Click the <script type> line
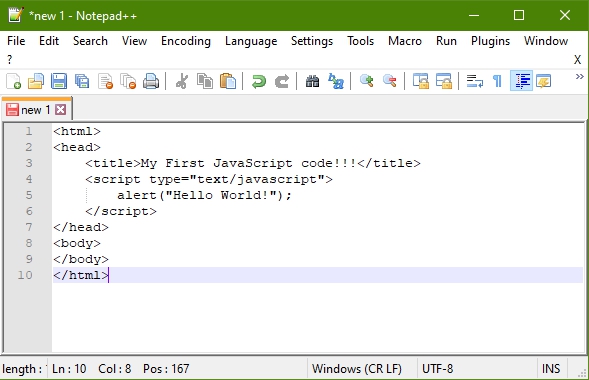Screen dimensions: 589x380 click(209, 179)
